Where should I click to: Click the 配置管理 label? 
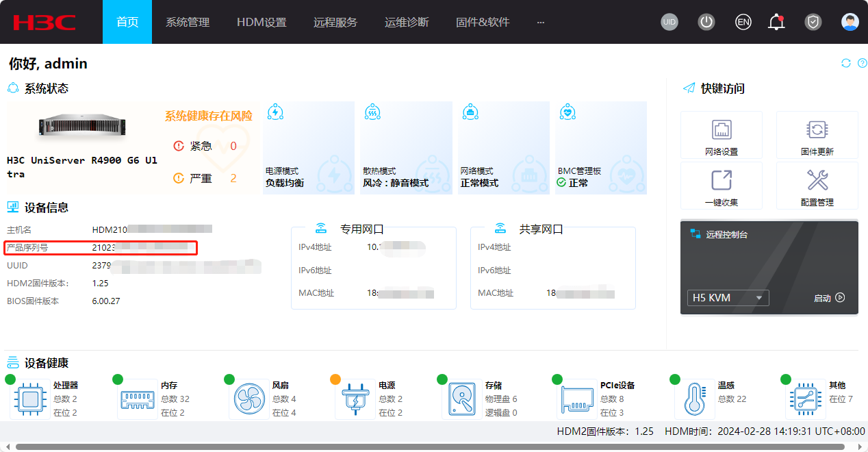click(817, 203)
